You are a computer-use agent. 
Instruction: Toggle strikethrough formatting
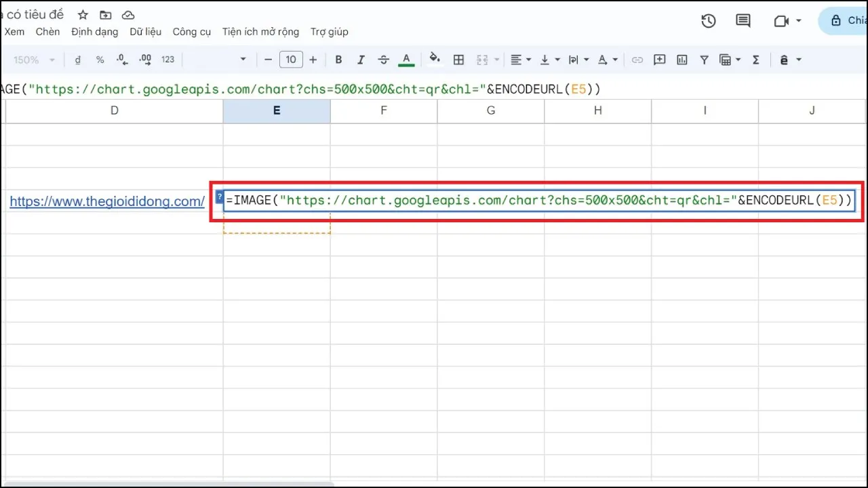383,60
